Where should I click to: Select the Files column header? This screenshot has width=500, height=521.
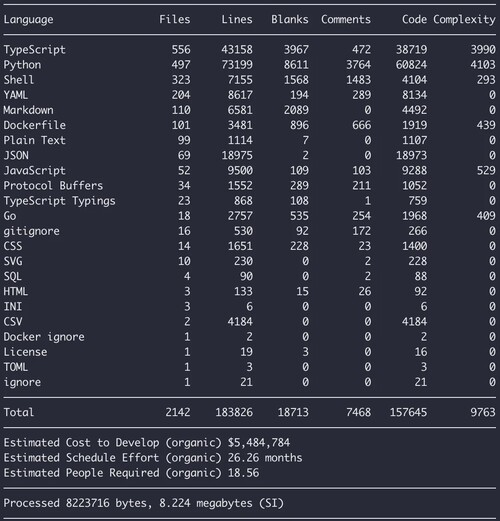coord(175,19)
